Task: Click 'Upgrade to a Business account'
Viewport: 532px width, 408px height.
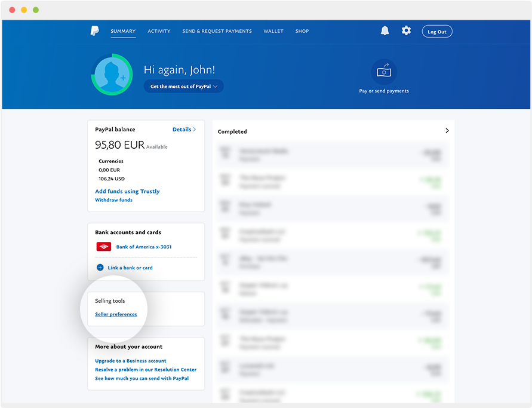Action: click(130, 360)
